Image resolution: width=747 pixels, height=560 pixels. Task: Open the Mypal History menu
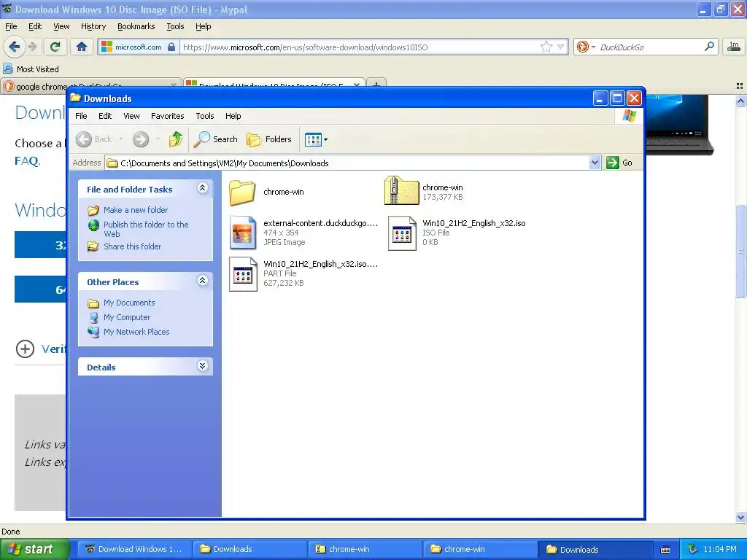point(93,26)
